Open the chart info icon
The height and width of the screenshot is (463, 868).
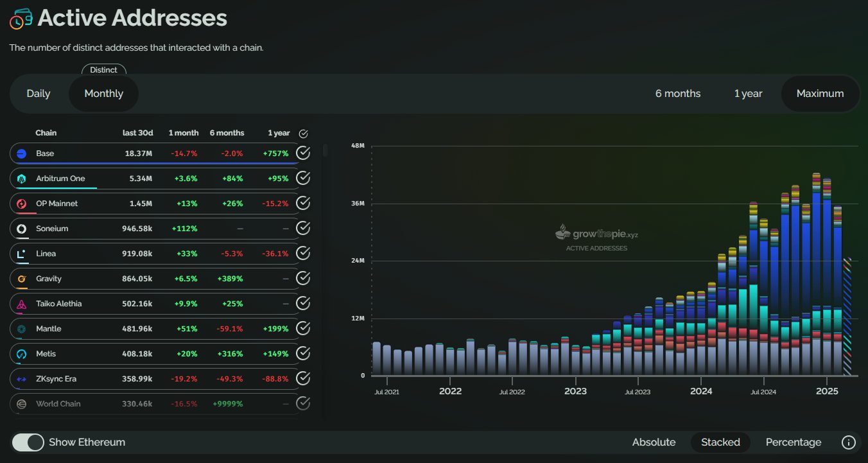[x=848, y=442]
